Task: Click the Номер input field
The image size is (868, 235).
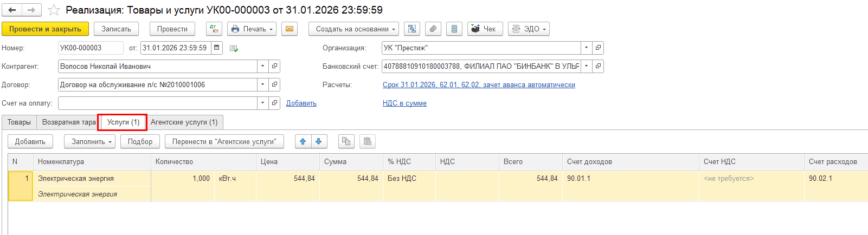Action: pos(90,48)
